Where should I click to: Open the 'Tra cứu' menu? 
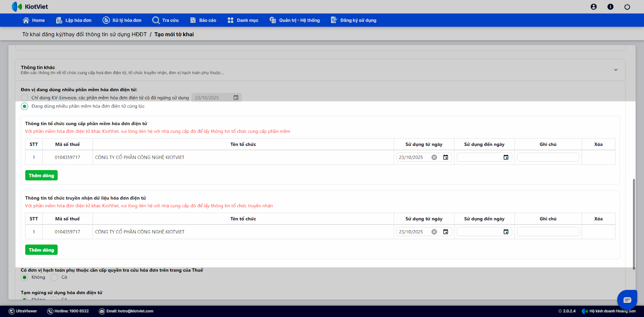(165, 20)
